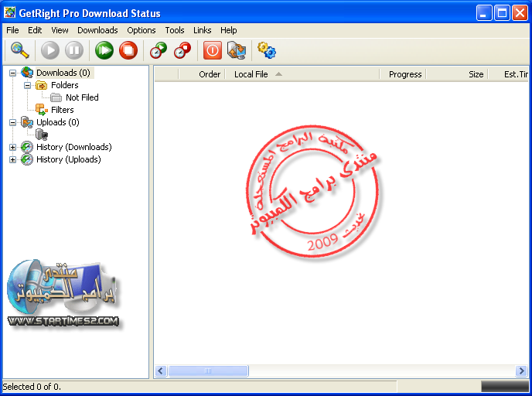The image size is (532, 396).
Task: Click the GetRight title bar application icon
Action: tap(9, 12)
